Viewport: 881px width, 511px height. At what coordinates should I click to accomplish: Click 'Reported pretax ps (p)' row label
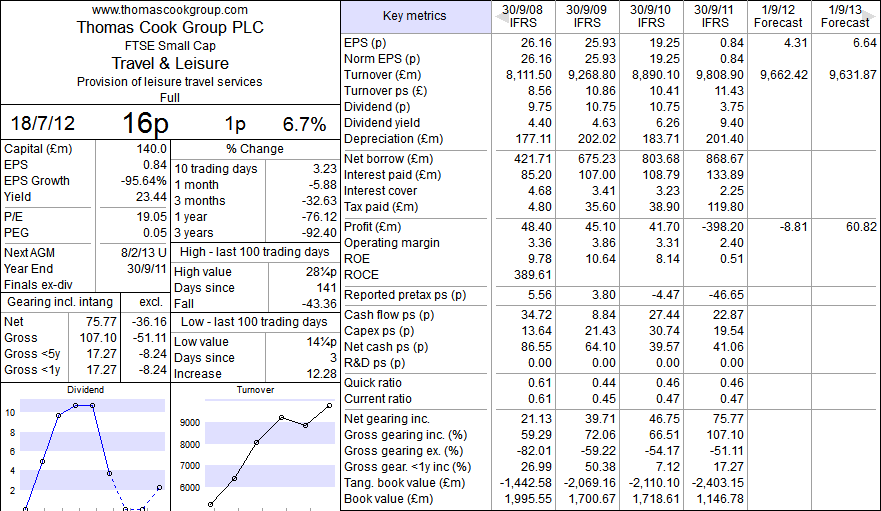point(405,295)
